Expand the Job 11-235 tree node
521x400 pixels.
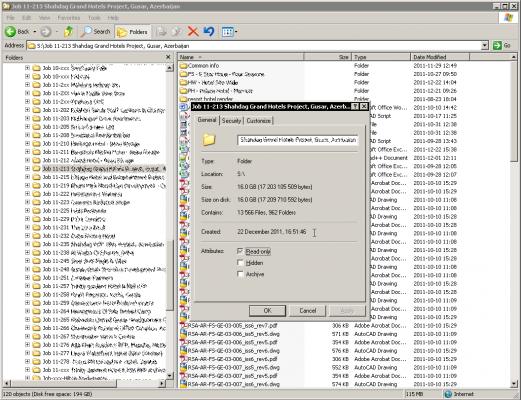(x=27, y=244)
